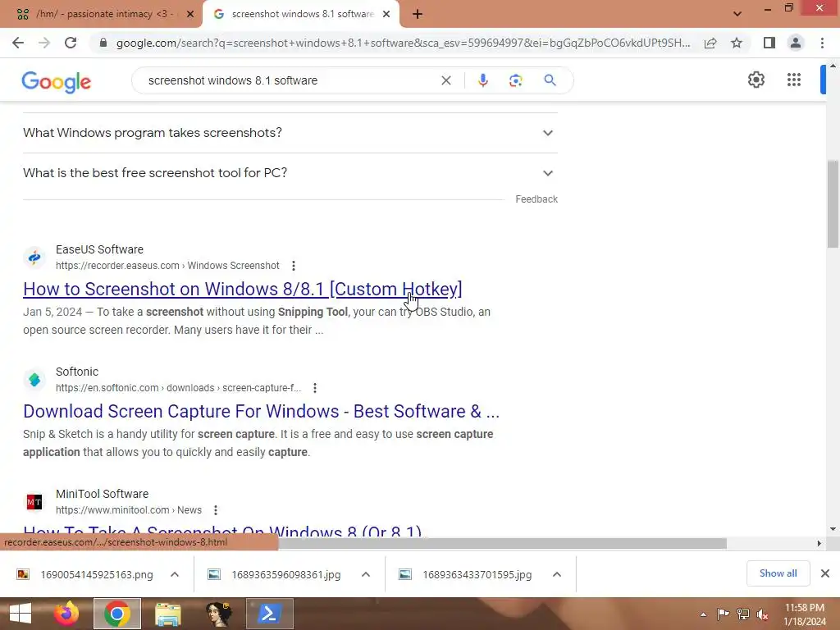Open 'How to Screenshot on Windows 8/8.1' link
The width and height of the screenshot is (840, 630).
coord(243,290)
